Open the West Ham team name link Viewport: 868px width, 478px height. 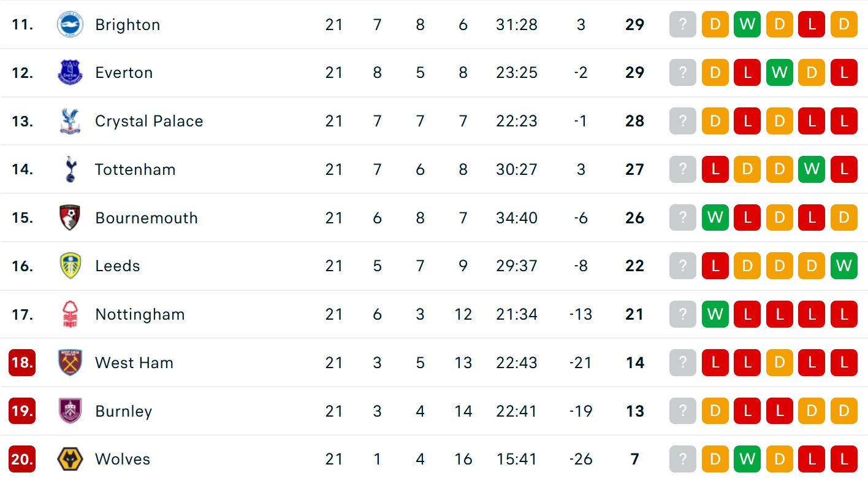pyautogui.click(x=134, y=363)
